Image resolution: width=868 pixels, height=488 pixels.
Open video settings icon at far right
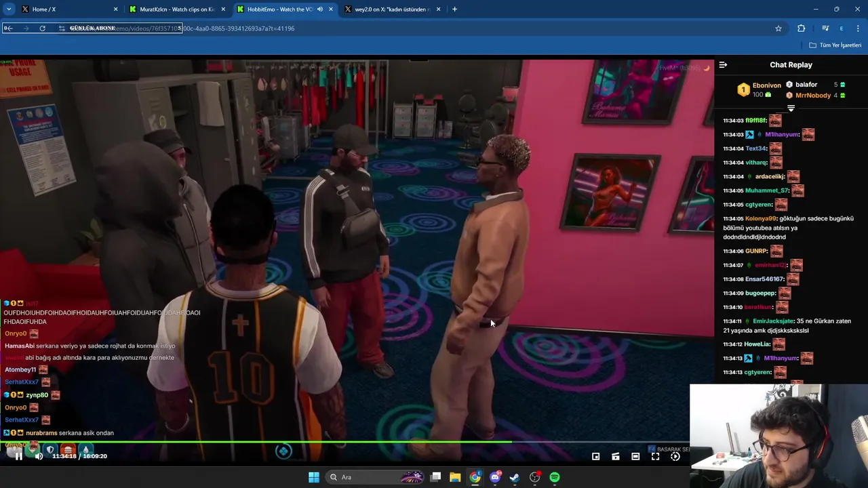coord(675,456)
